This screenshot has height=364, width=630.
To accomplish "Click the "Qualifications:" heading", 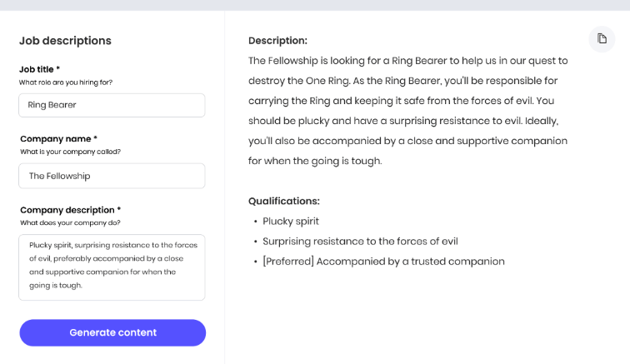I will (x=283, y=201).
